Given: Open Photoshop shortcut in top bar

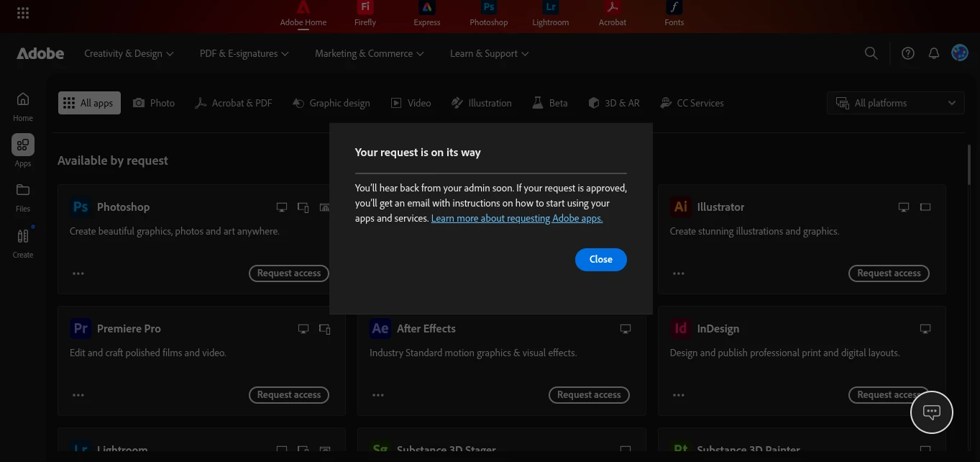Looking at the screenshot, I should point(489,14).
